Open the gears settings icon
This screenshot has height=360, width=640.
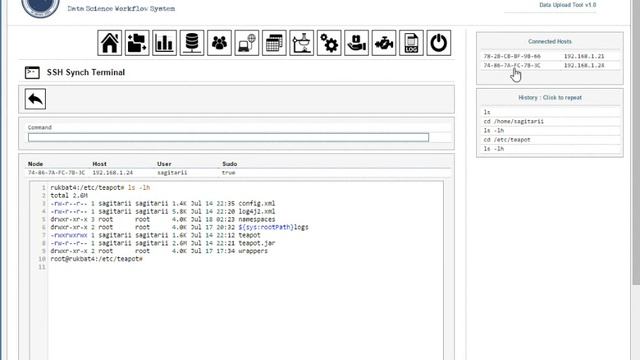tap(329, 43)
